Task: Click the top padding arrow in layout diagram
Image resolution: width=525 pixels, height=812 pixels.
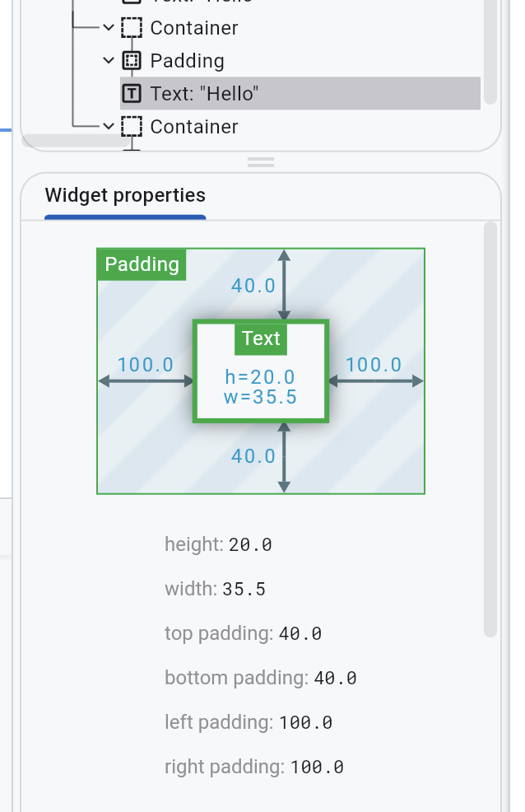Action: 284,285
